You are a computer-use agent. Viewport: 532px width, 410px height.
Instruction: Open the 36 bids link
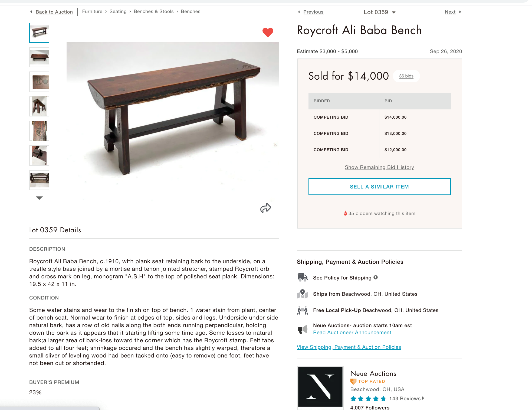[x=406, y=76]
